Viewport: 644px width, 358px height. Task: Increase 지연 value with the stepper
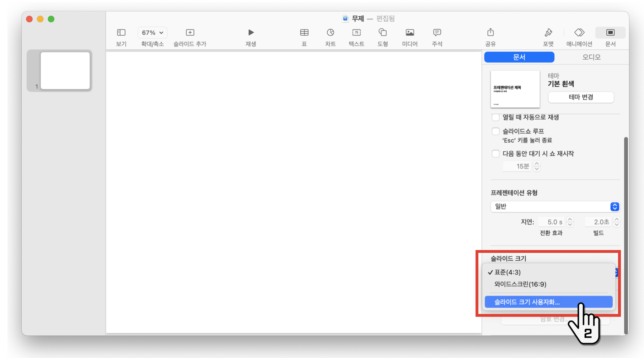tap(570, 219)
